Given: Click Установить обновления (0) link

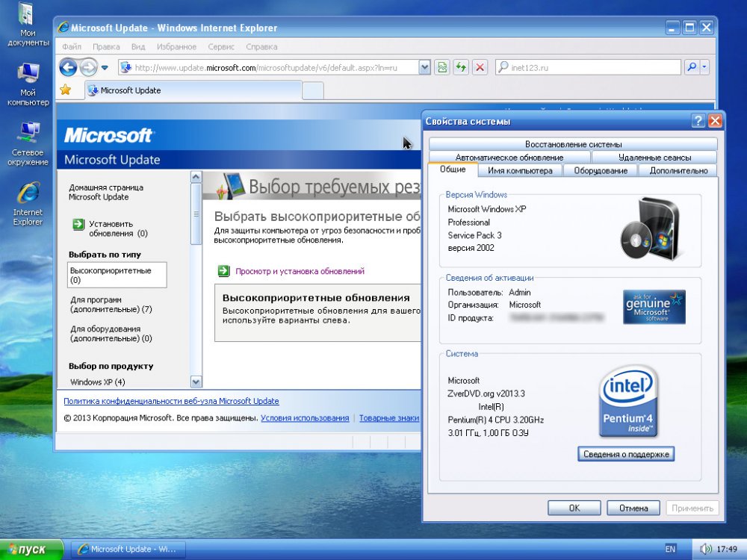Looking at the screenshot, I should point(118,228).
